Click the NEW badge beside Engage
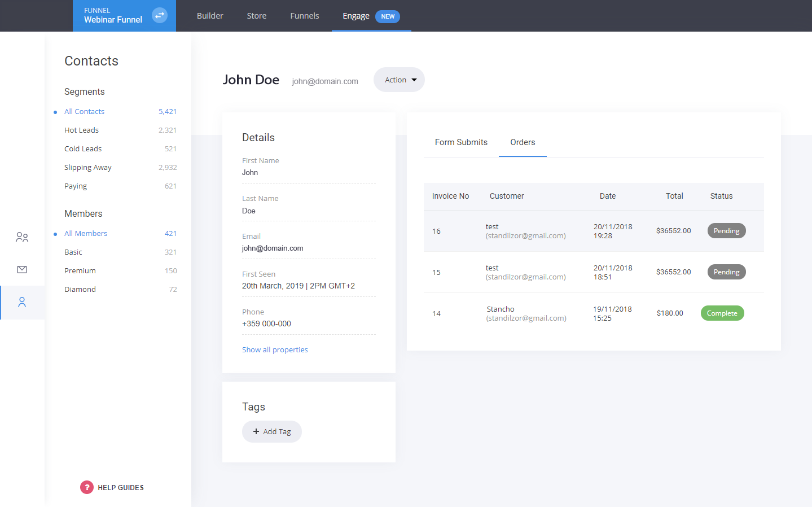This screenshot has height=507, width=812. click(x=388, y=16)
